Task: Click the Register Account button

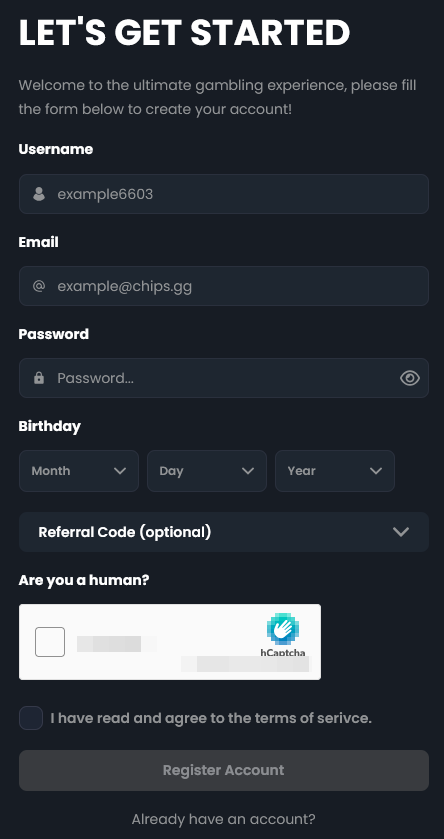Action: pyautogui.click(x=224, y=771)
